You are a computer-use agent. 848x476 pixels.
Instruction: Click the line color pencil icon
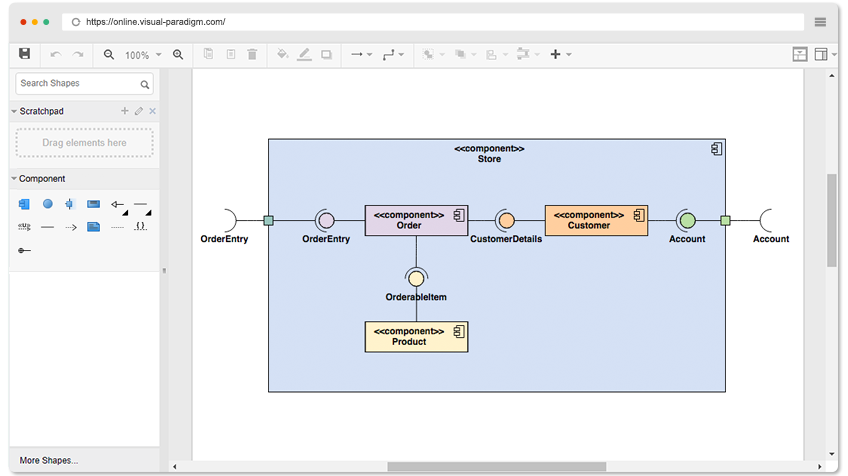[x=304, y=54]
